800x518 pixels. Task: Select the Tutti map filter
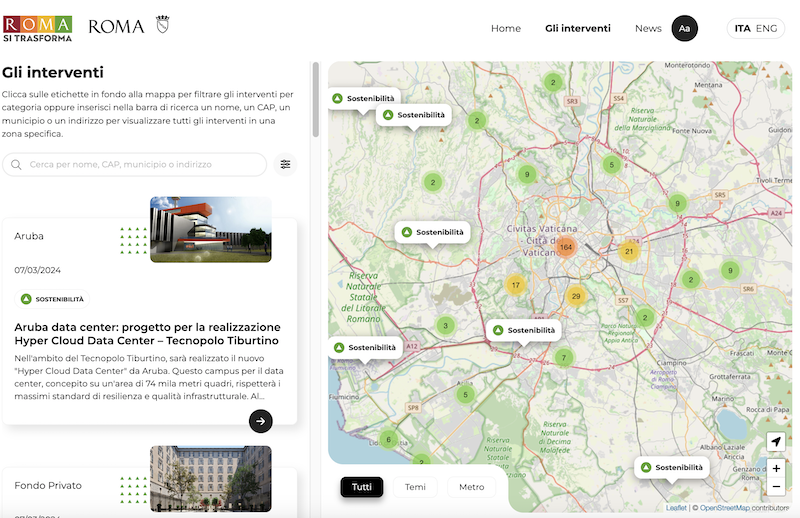coord(362,487)
